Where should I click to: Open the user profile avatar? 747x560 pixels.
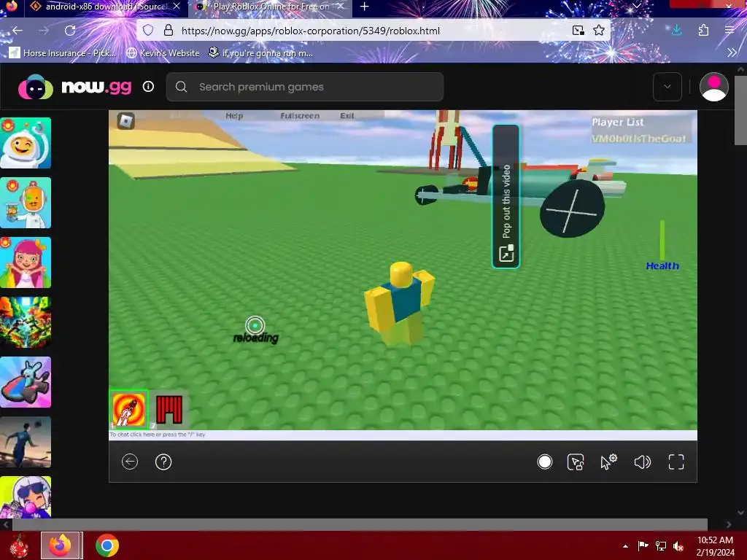pos(713,87)
